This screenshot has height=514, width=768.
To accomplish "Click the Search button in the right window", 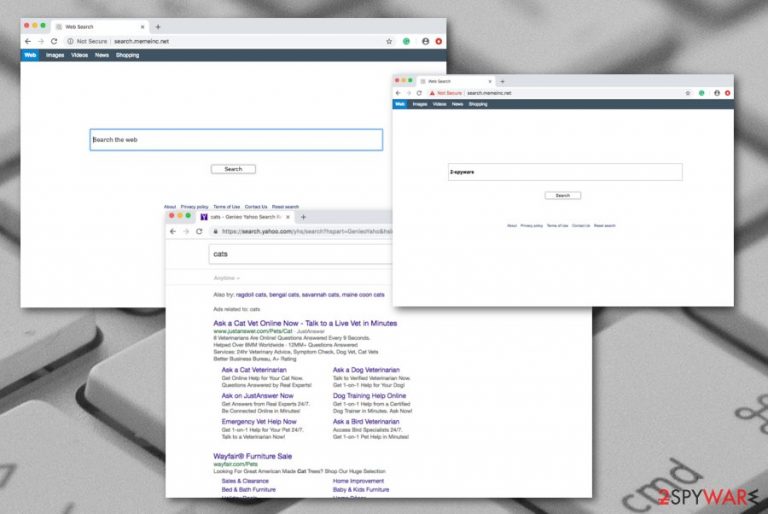I will [563, 196].
